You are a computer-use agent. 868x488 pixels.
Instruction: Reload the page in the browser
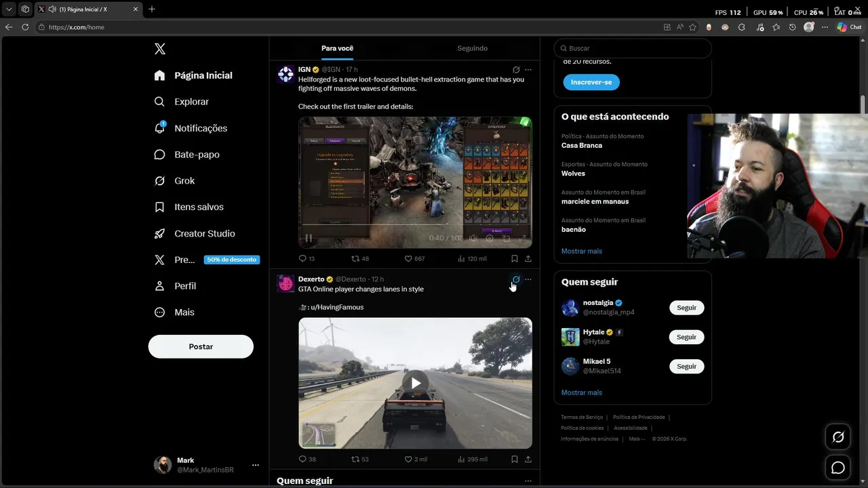click(x=25, y=27)
